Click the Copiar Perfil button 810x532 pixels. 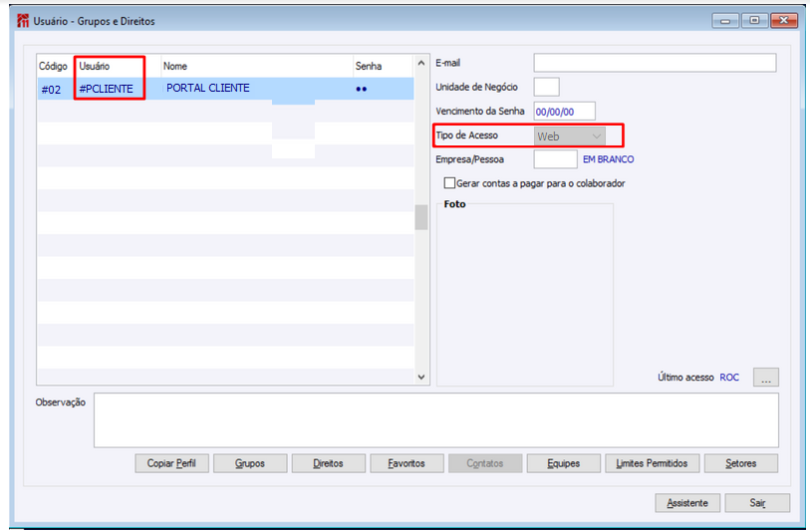pos(171,463)
